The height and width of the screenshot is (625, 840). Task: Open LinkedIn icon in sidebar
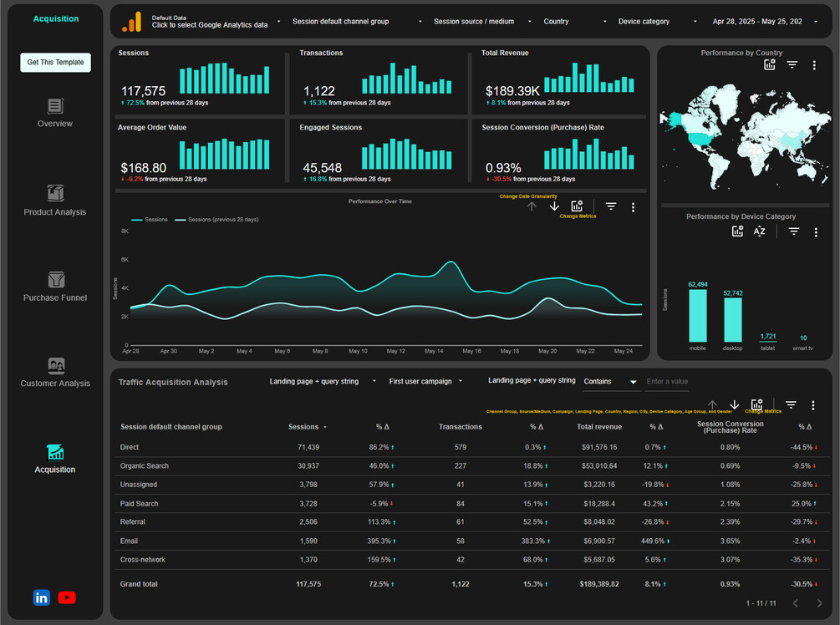point(41,597)
